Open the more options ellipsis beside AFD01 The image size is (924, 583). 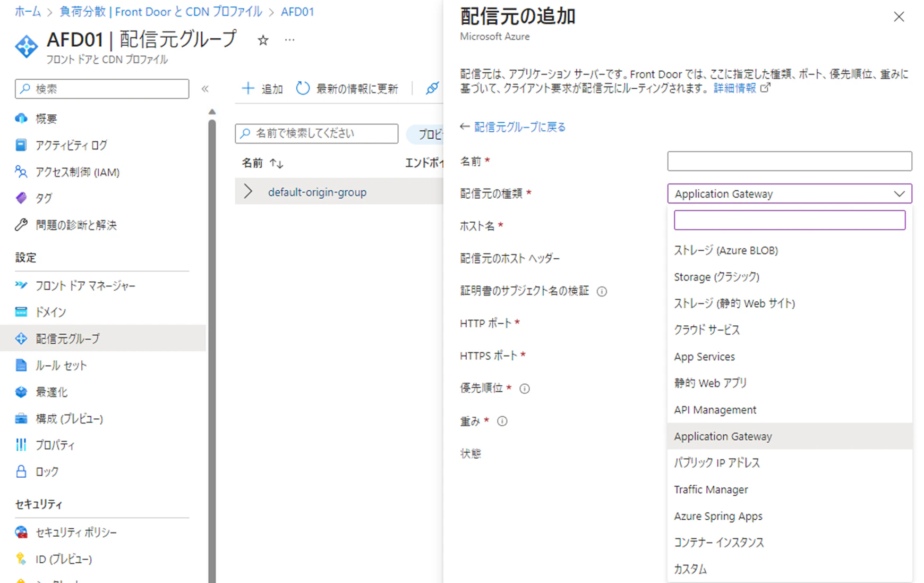pyautogui.click(x=289, y=40)
